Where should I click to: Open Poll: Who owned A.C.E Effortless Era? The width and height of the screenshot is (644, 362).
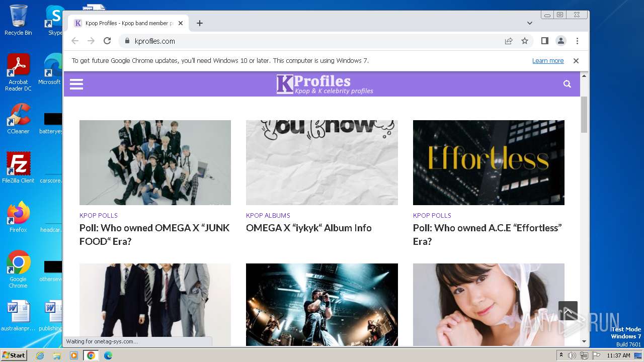point(488,234)
